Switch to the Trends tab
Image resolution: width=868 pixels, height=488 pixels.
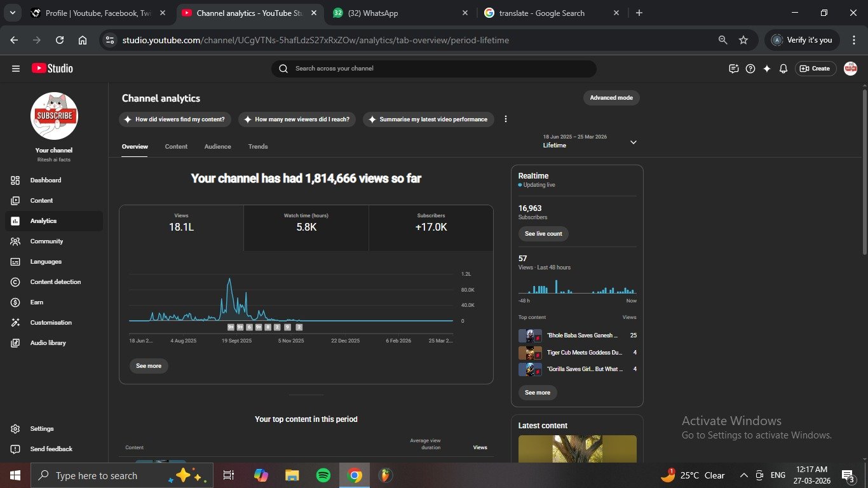(257, 147)
